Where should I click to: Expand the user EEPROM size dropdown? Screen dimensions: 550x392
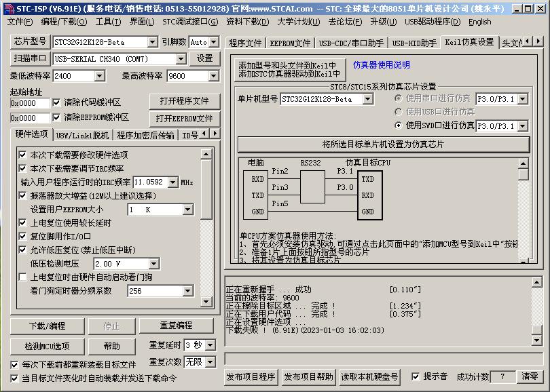(x=187, y=210)
